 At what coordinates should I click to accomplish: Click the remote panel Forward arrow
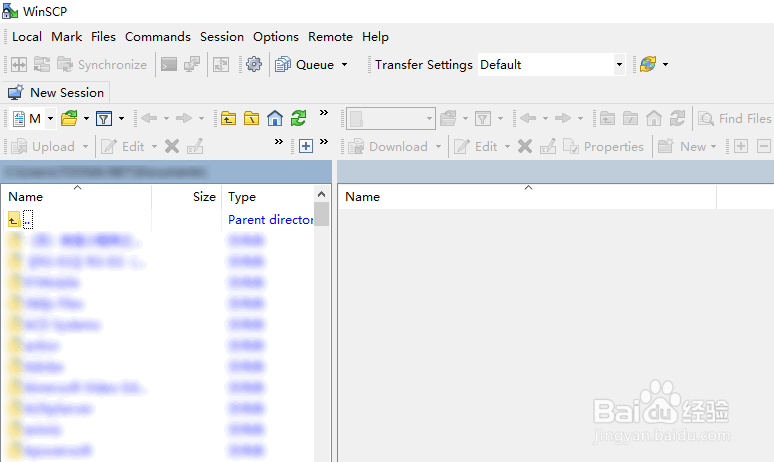point(563,118)
